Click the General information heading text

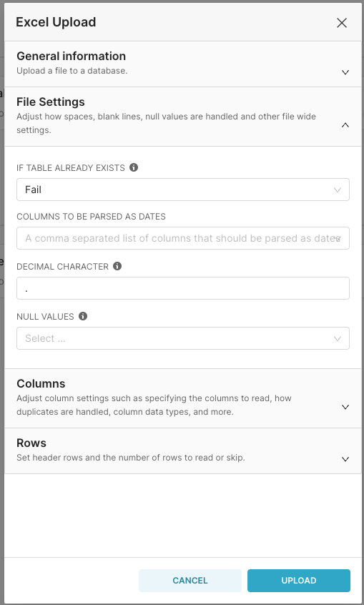[x=71, y=56]
